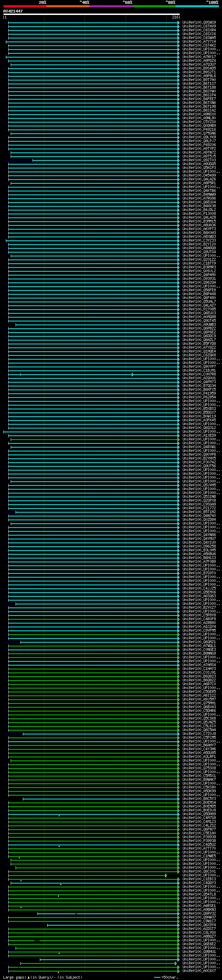Select the UniRef100_Q75GN6 label
222x980 pixels.
(x=199, y=133)
